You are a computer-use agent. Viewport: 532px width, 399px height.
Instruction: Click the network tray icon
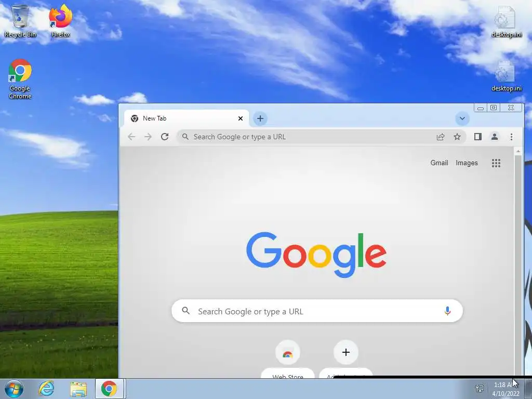[480, 389]
